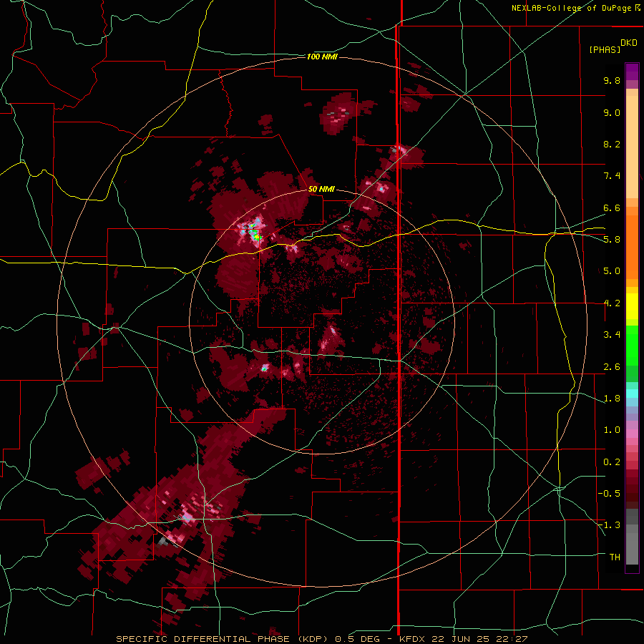This screenshot has width=644, height=644.
Task: Click the 5.0 value on the scale
Action: click(x=612, y=271)
